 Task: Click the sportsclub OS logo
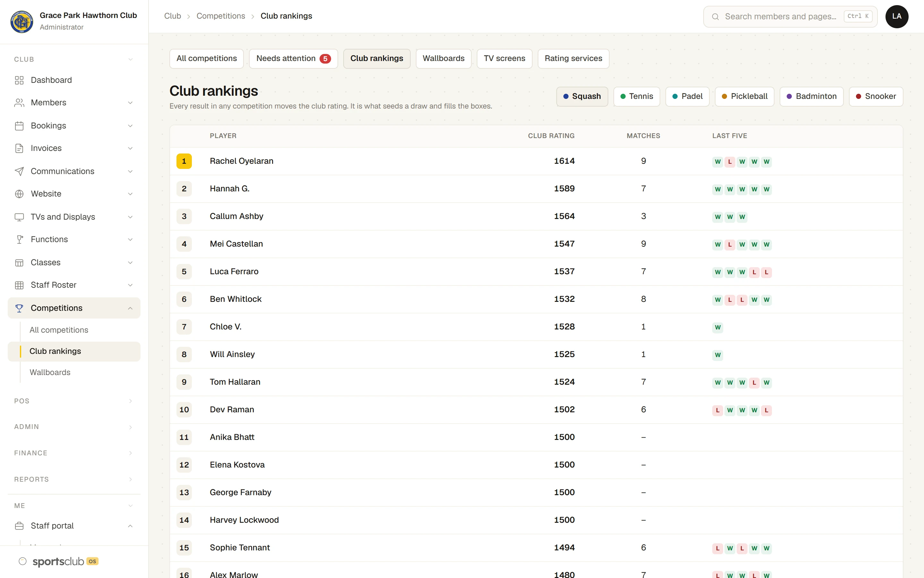59,561
